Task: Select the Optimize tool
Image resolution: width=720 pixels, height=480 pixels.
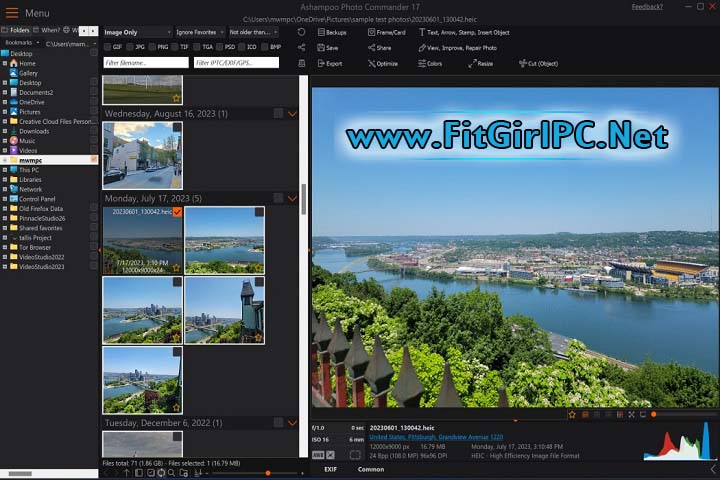Action: [x=371, y=63]
